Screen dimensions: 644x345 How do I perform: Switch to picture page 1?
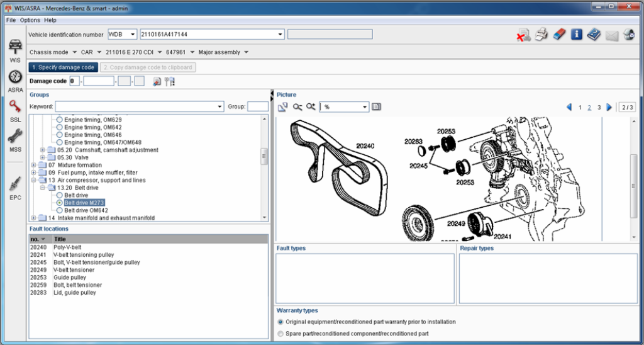tap(580, 108)
